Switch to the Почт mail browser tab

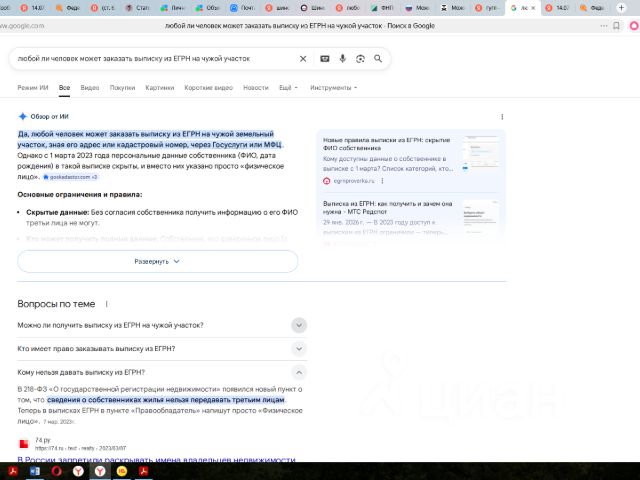tap(242, 8)
